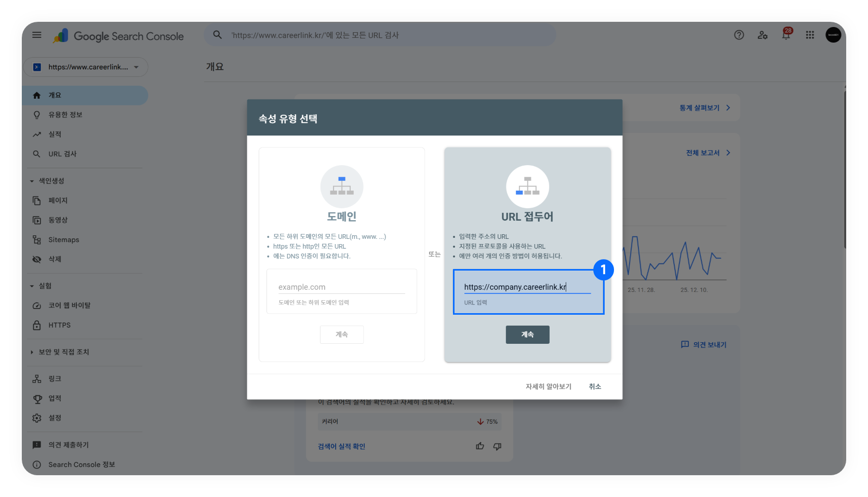Screen dimensions: 868x497
Task: Click the thumbs up icon
Action: click(x=480, y=446)
